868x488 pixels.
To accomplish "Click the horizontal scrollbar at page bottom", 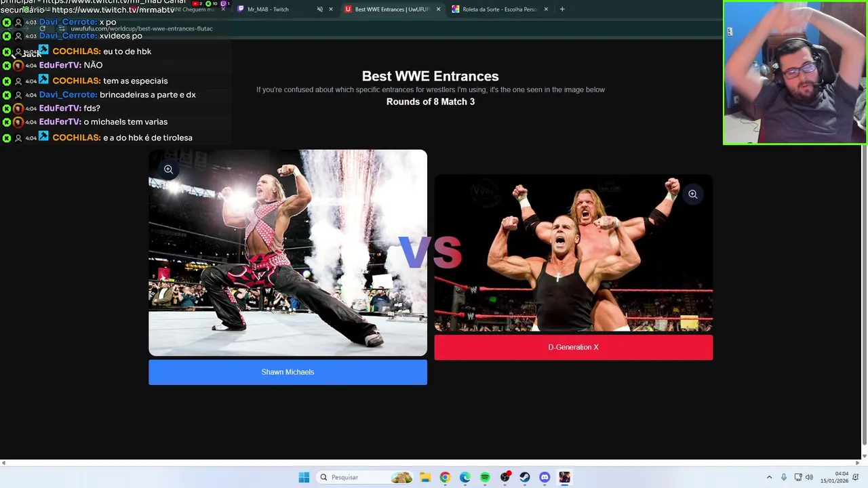I will click(x=431, y=463).
